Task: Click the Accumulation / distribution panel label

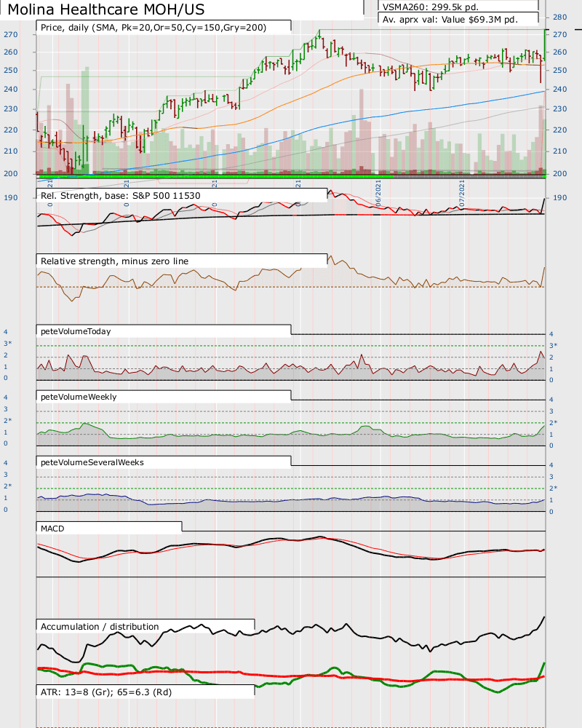Action: point(100,626)
